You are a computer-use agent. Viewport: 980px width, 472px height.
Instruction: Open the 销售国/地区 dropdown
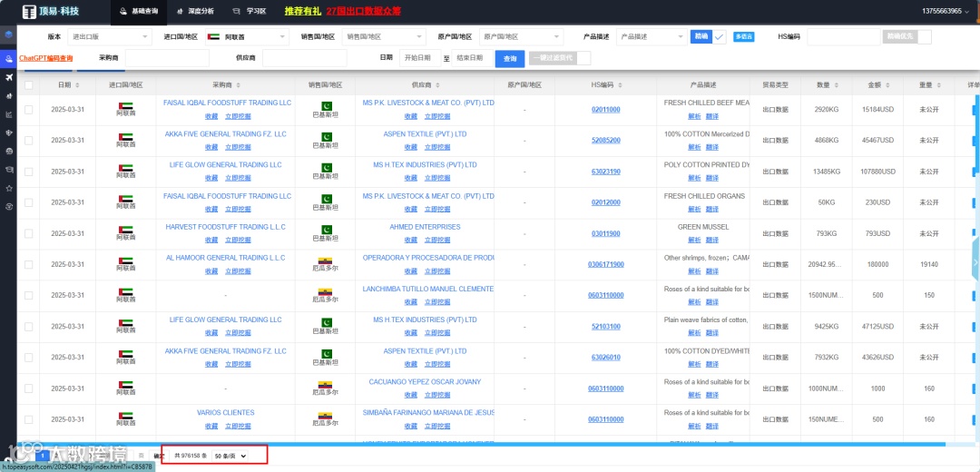click(x=384, y=37)
